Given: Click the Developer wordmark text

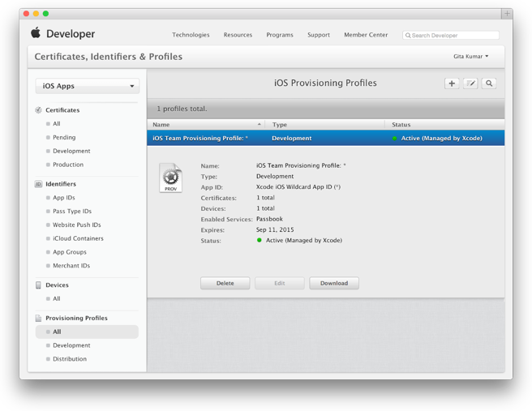Looking at the screenshot, I should pyautogui.click(x=71, y=34).
